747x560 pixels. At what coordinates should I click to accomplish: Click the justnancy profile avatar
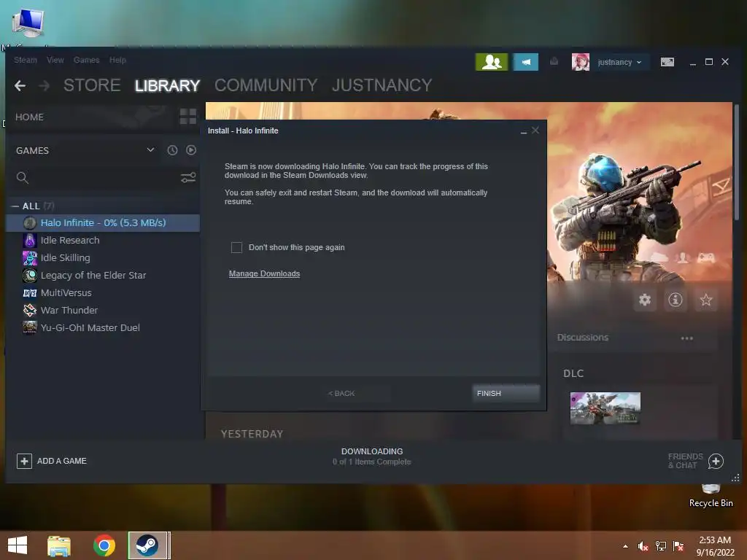pyautogui.click(x=580, y=62)
